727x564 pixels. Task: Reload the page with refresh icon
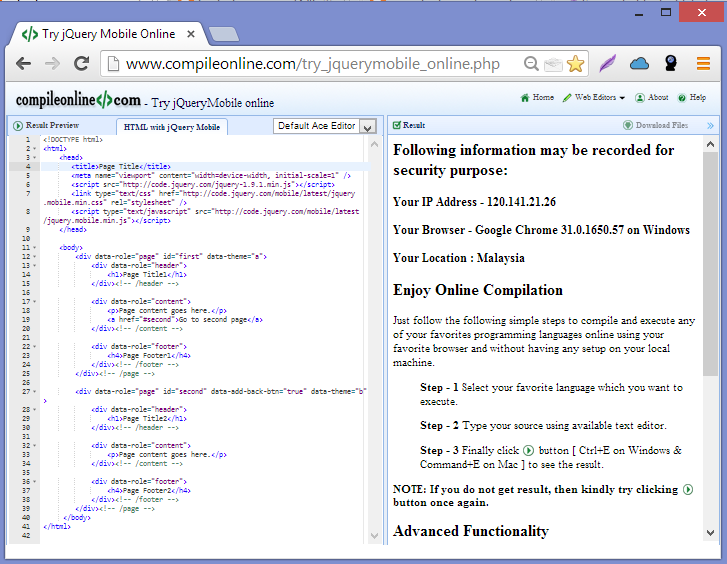coord(82,64)
